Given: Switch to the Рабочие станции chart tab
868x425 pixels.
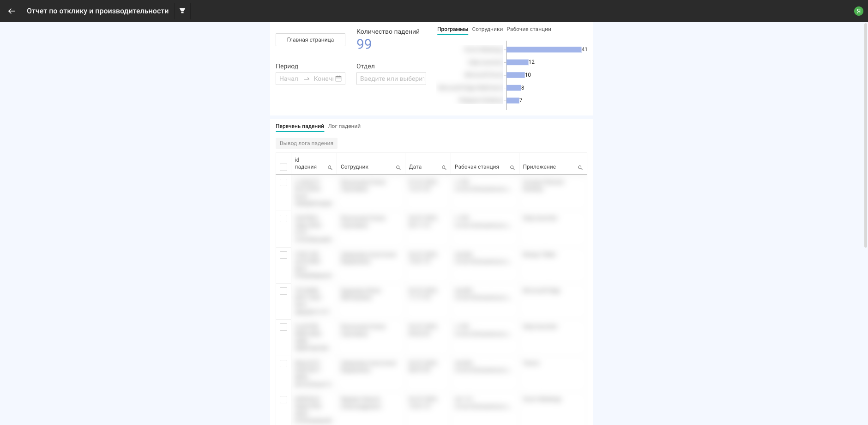Looking at the screenshot, I should point(529,29).
